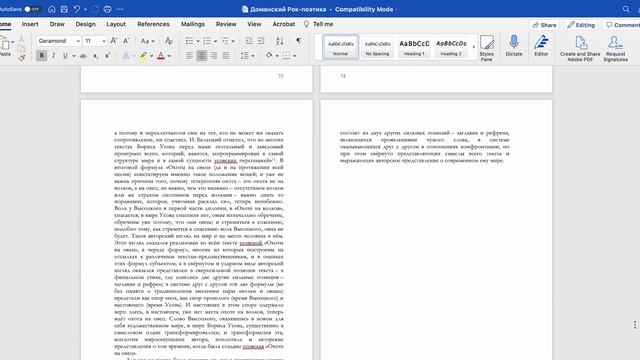Open the search magnifier in title bar
640x360 pixels.
pos(626,9)
